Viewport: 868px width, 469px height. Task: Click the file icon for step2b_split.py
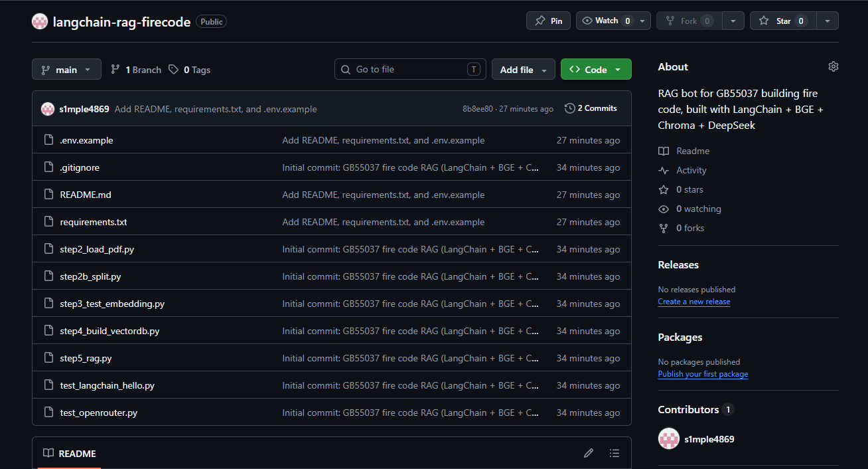pos(48,276)
